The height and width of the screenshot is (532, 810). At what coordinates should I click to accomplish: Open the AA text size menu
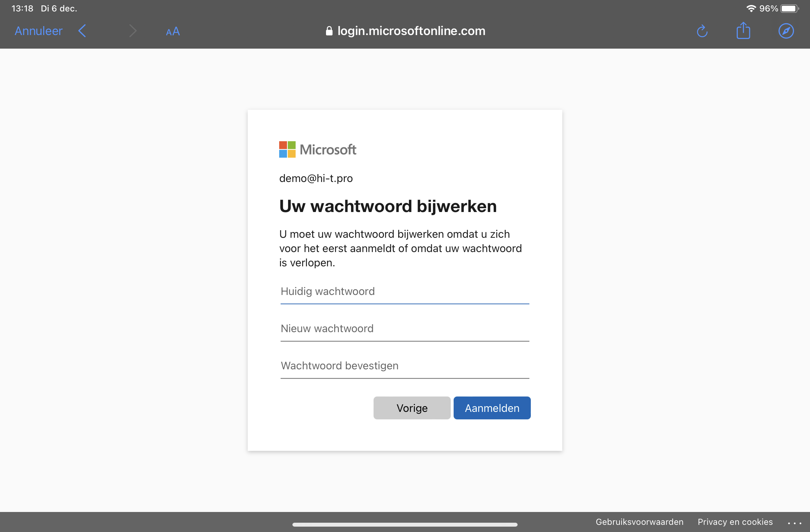pos(173,31)
